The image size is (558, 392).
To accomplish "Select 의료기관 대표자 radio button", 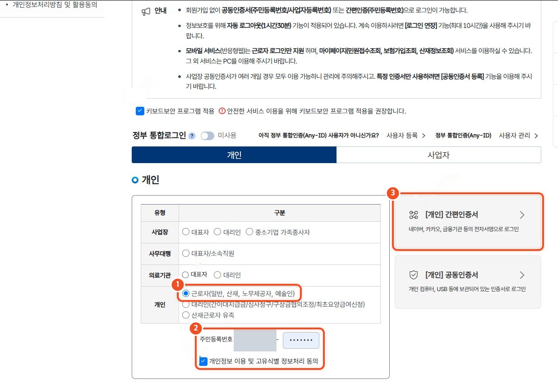I will click(185, 274).
